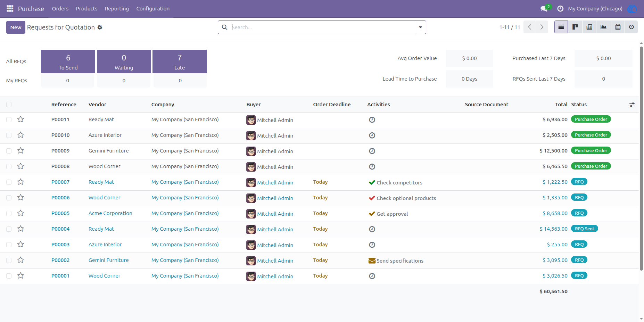Expand the search options dropdown arrow
Screen dimensions: 644x322
(420, 27)
